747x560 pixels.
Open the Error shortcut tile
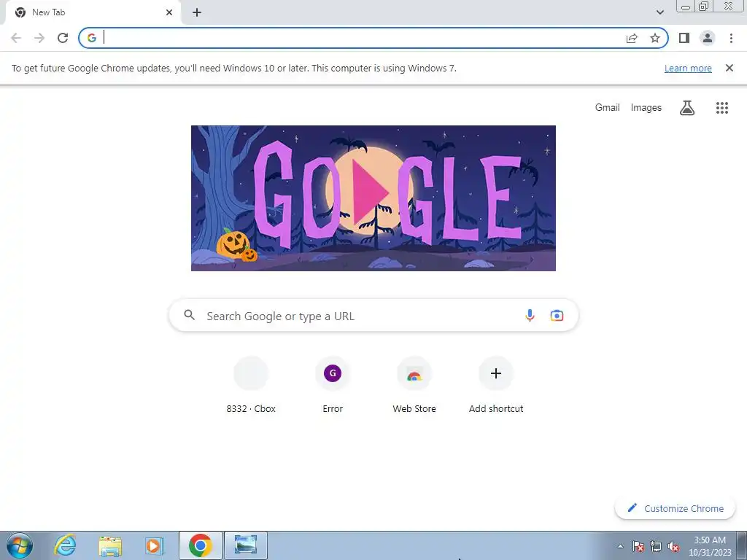click(333, 386)
